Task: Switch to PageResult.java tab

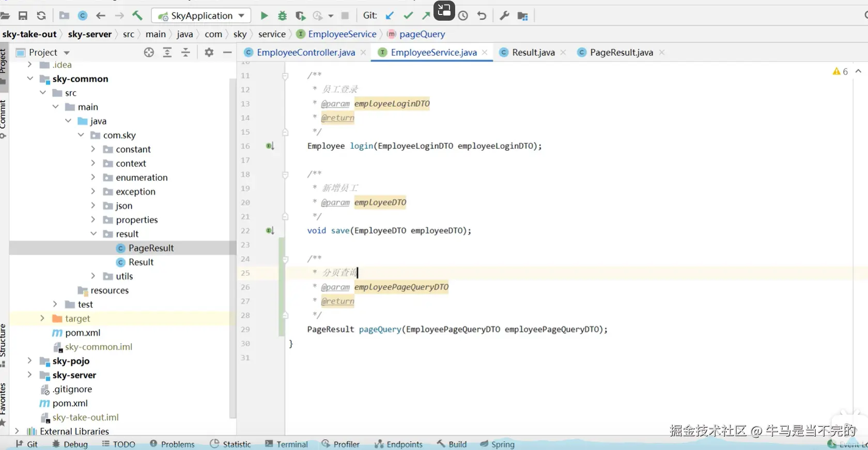Action: coord(621,52)
